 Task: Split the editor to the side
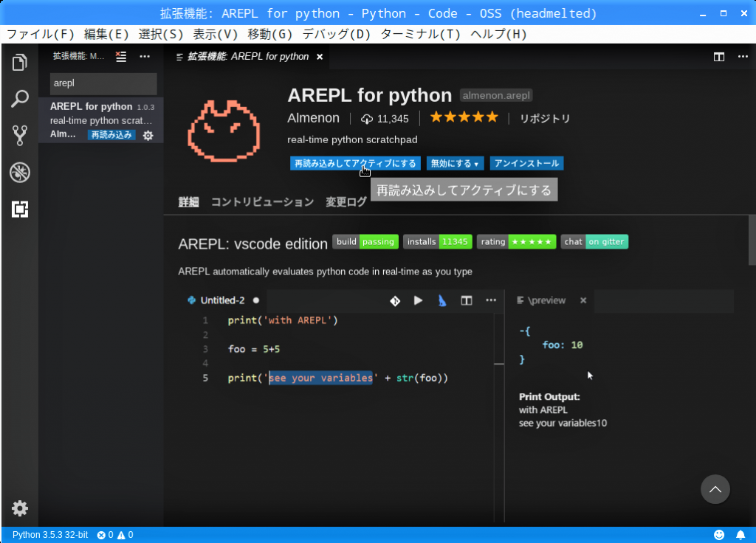(x=719, y=57)
